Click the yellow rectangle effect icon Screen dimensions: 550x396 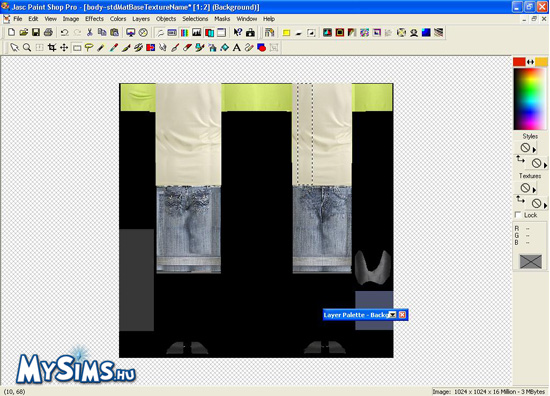click(286, 33)
